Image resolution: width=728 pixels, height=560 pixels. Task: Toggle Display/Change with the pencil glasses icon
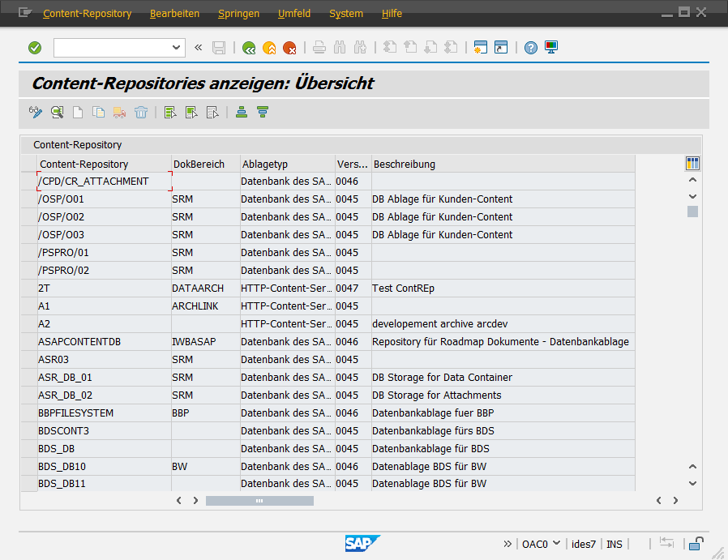pyautogui.click(x=36, y=113)
